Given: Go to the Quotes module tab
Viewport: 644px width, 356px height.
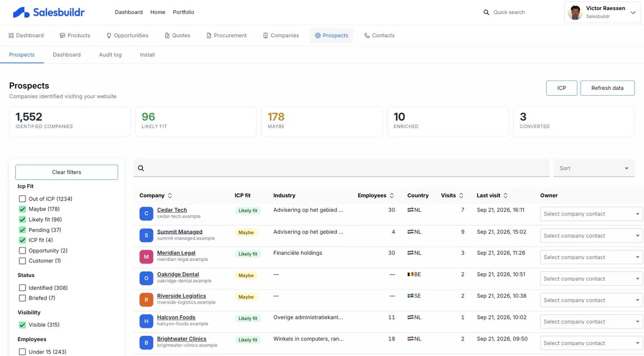Looking at the screenshot, I should (x=177, y=36).
